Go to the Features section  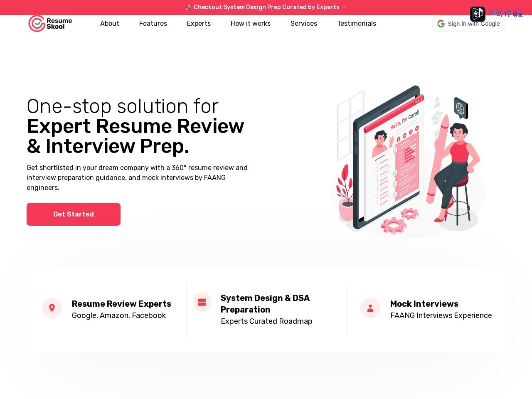[153, 24]
